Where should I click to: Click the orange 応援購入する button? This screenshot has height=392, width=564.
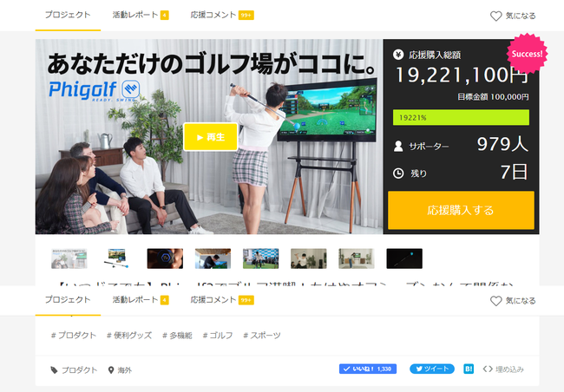[x=461, y=211]
